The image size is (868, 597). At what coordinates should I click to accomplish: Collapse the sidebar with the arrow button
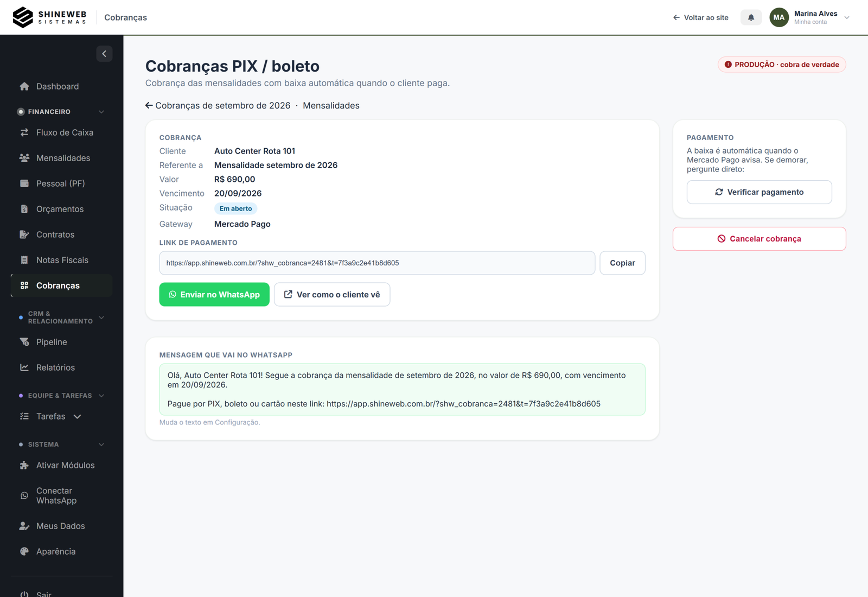click(104, 54)
